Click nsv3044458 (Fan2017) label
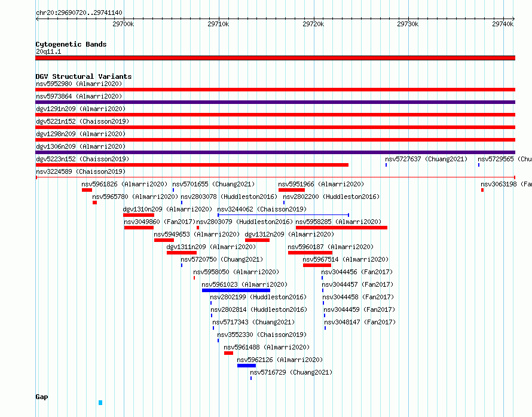The height and width of the screenshot is (417, 532). 358,297
